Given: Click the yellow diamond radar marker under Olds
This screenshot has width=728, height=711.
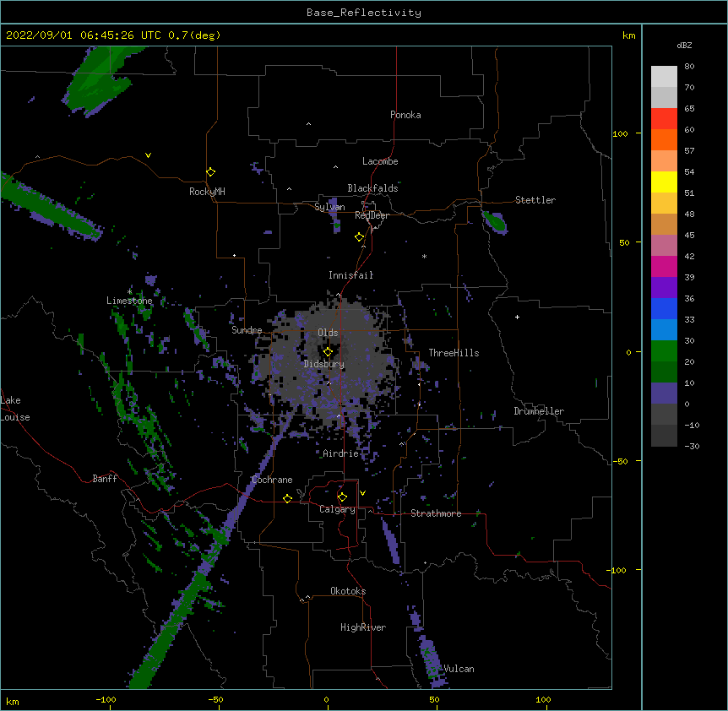Looking at the screenshot, I should click(x=328, y=352).
